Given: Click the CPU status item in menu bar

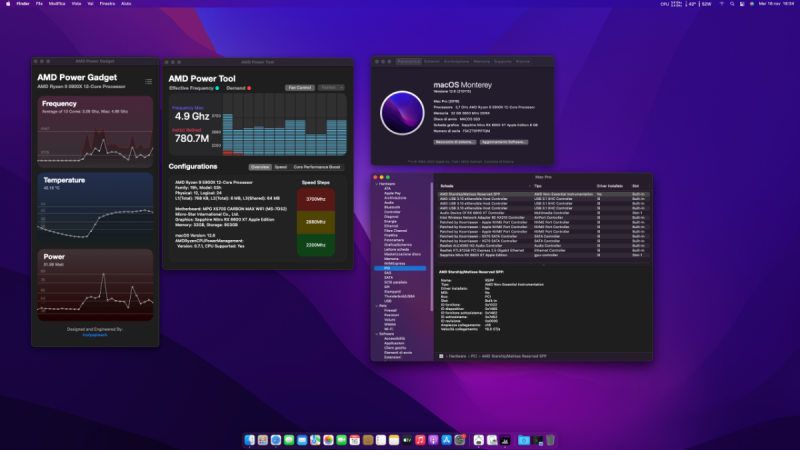Looking at the screenshot, I should click(666, 5).
